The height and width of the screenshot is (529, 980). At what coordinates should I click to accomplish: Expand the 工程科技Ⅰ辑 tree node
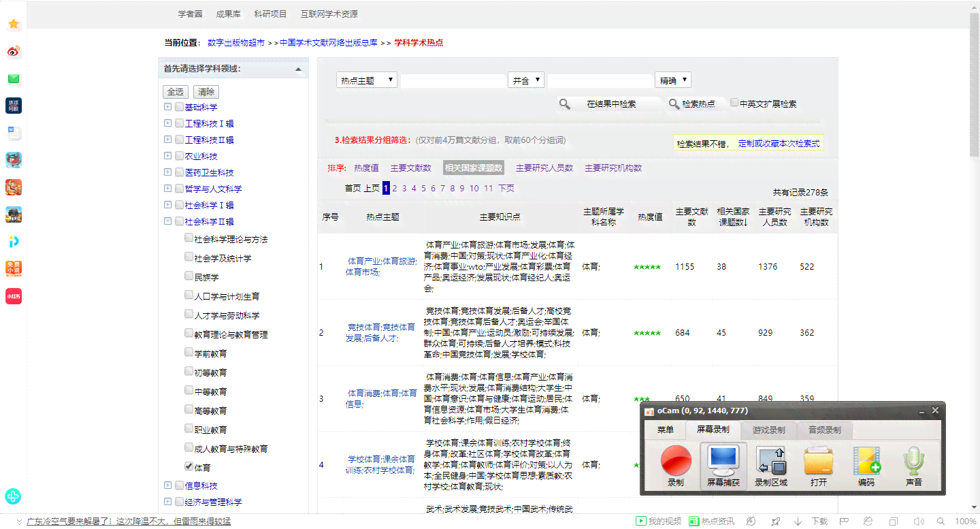(167, 123)
